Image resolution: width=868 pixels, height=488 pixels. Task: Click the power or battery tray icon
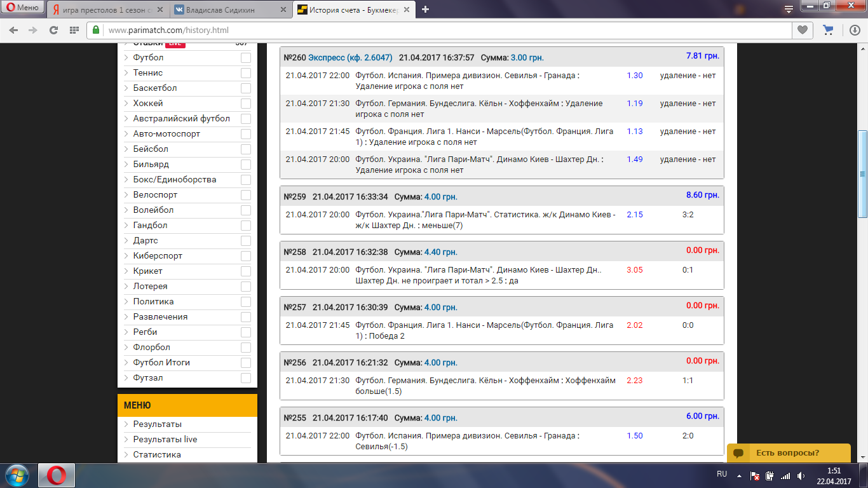770,475
